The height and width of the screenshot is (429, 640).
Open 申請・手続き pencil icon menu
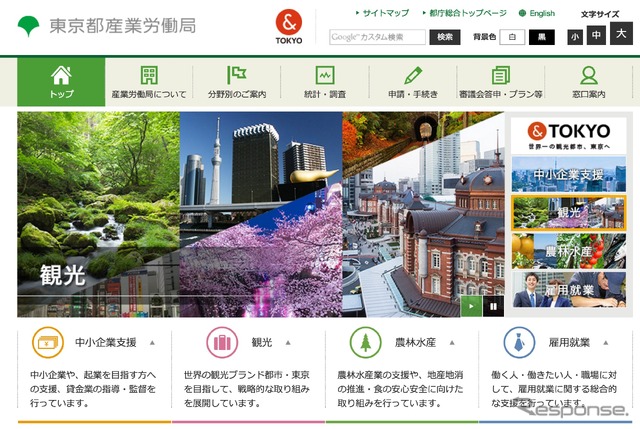click(x=413, y=82)
